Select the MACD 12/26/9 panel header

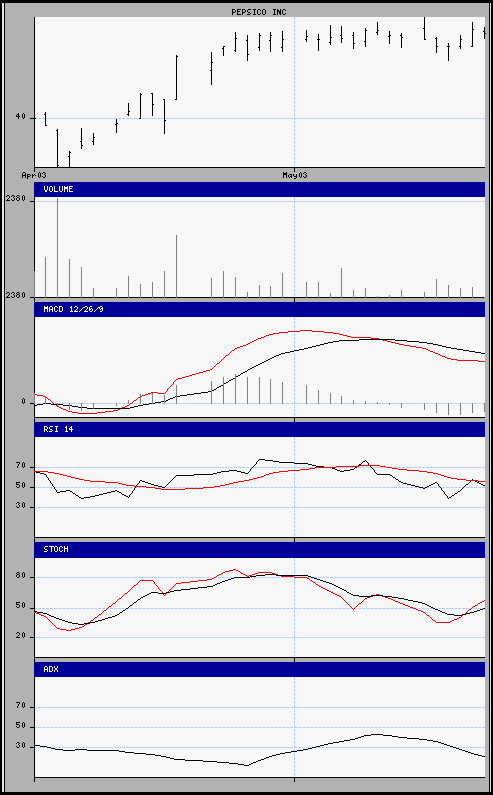coord(260,309)
